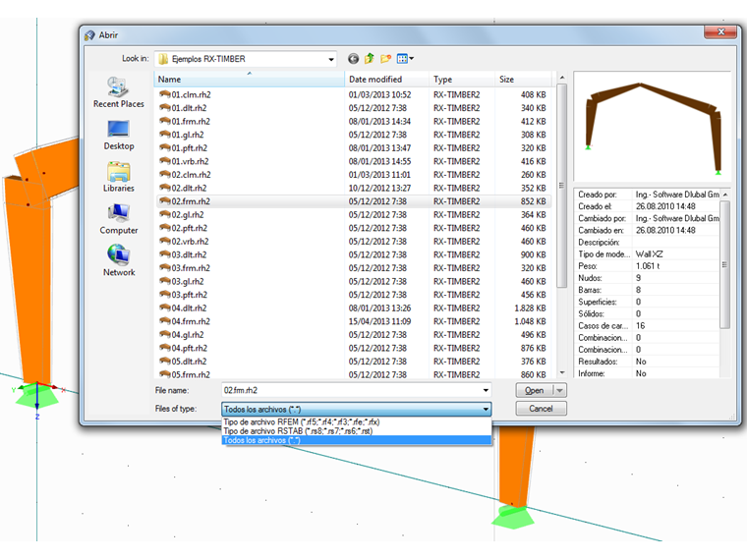Screen dimensions: 747x560
Task: Open Network in the places bar
Action: click(x=119, y=261)
